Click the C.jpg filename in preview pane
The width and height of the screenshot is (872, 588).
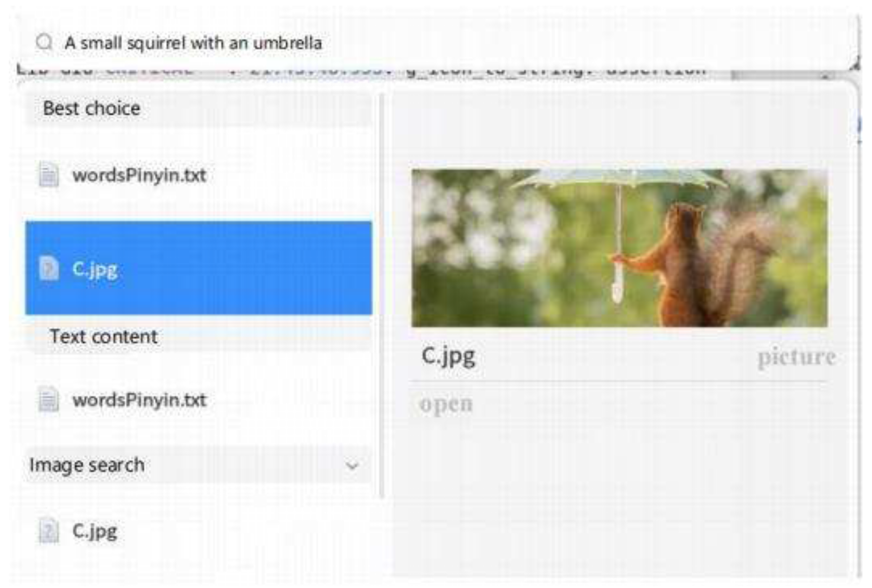pos(448,356)
